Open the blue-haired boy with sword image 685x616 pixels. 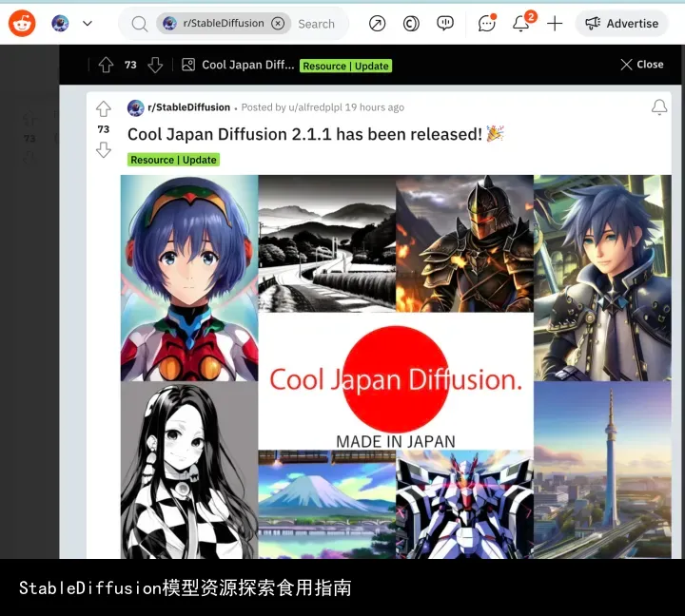point(602,279)
